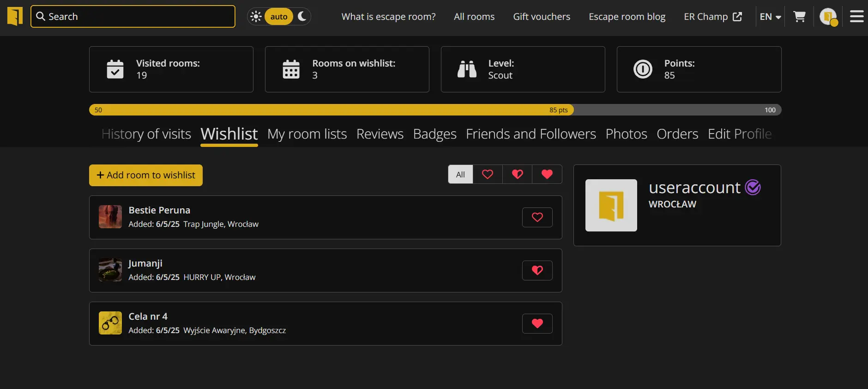Filter wishlist by outline heart priority
Image resolution: width=868 pixels, height=389 pixels.
click(488, 175)
